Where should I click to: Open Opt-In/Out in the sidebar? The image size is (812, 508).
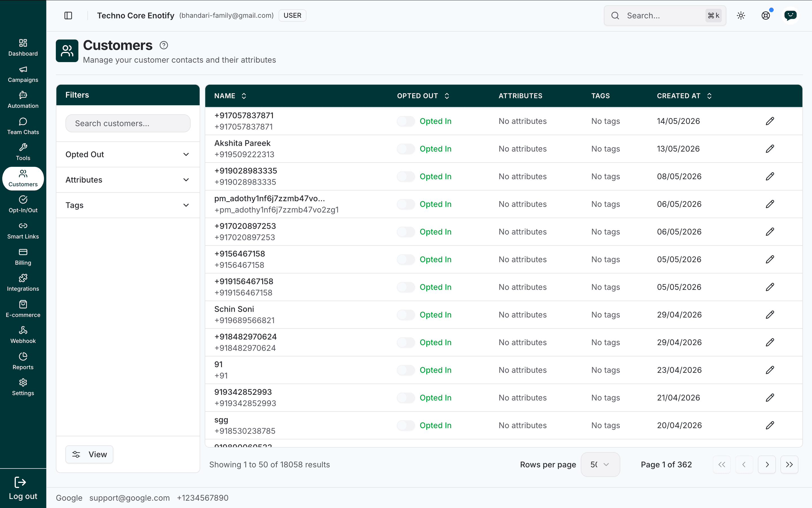click(x=23, y=204)
